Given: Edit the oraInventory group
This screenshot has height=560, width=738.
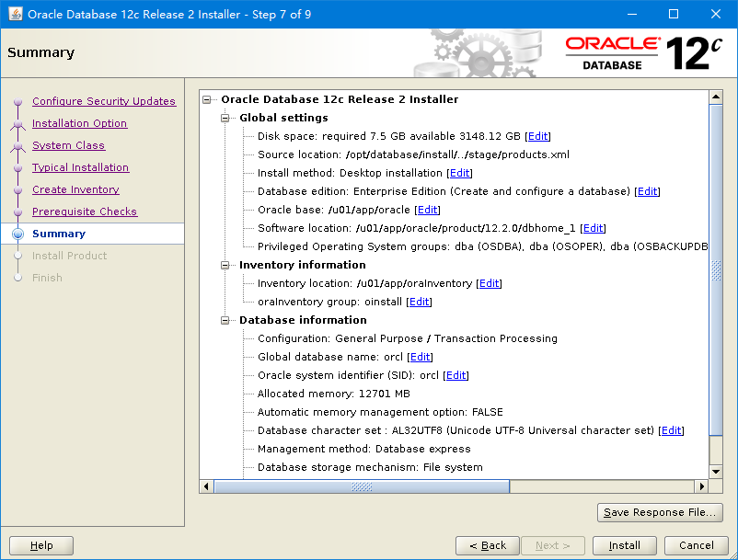Looking at the screenshot, I should [x=419, y=302].
